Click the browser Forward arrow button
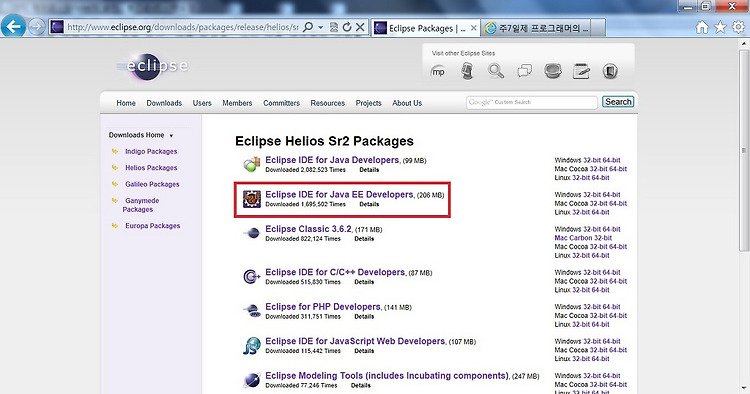 (x=36, y=26)
